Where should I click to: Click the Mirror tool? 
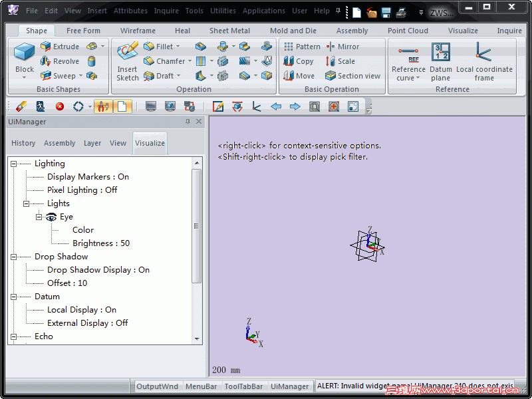tap(342, 47)
